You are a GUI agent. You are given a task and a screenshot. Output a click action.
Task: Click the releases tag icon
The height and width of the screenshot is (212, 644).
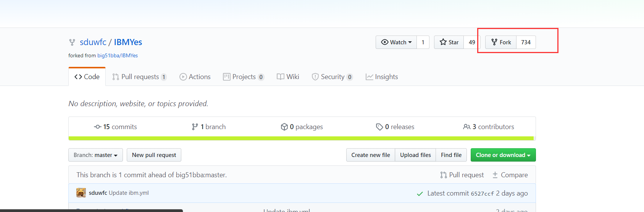point(379,127)
